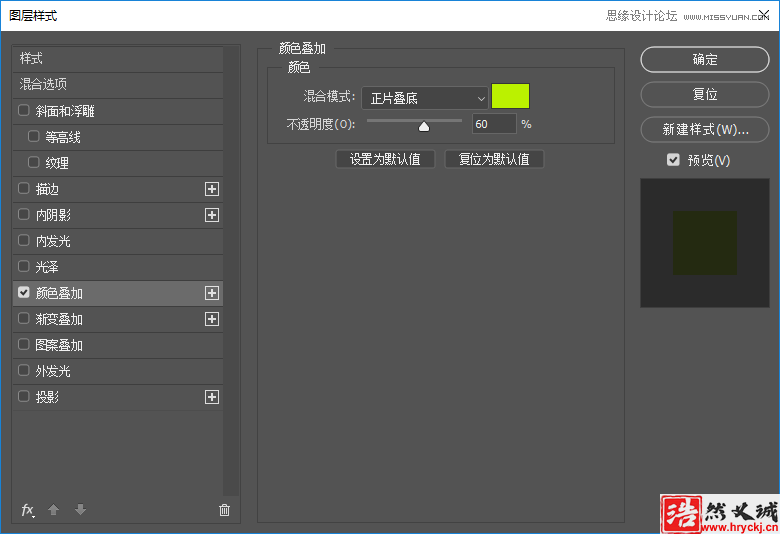Click the style preview thumbnail
Screen dimensions: 780x534
(x=704, y=243)
